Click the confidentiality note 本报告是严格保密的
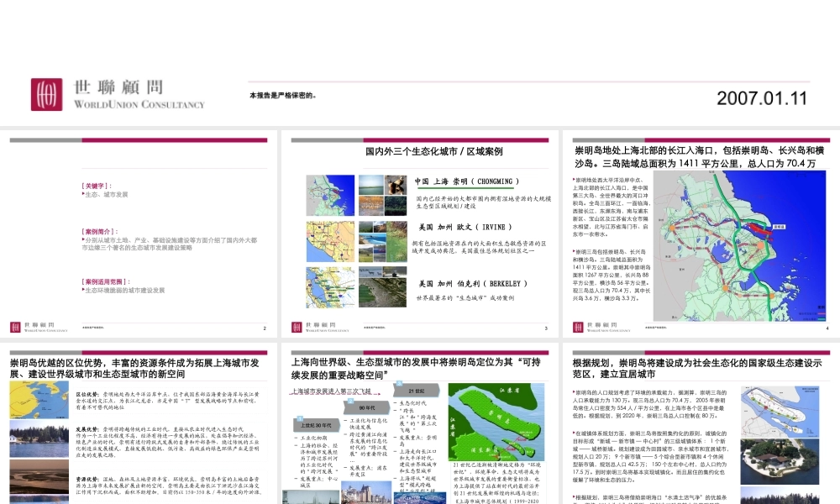Viewport: 840px width, 504px height. [x=283, y=95]
